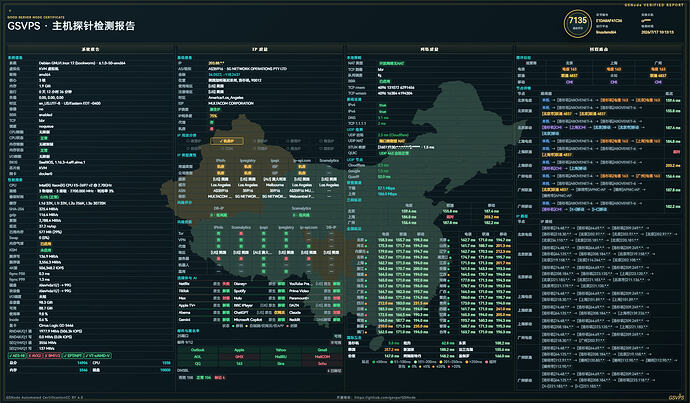
Task: Click the red MailCOM cell in mail table
Action: tap(322, 357)
